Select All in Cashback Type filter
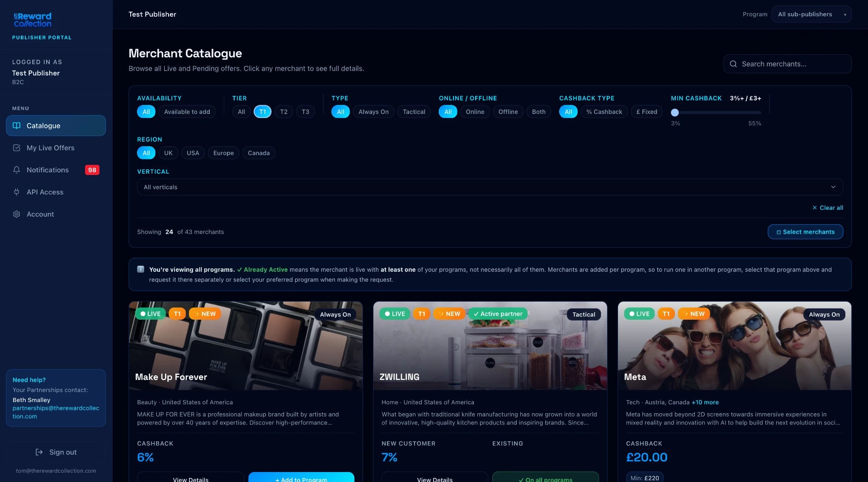 click(568, 112)
